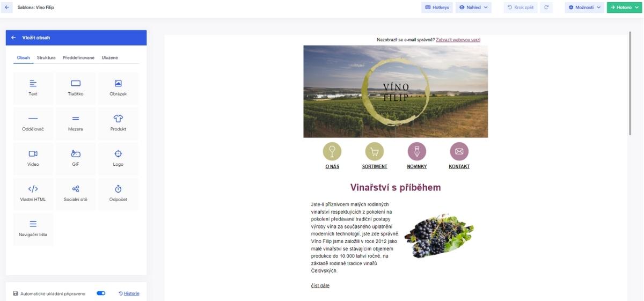Add a GIF block
Image resolution: width=644 pixels, height=301 pixels.
(76, 159)
